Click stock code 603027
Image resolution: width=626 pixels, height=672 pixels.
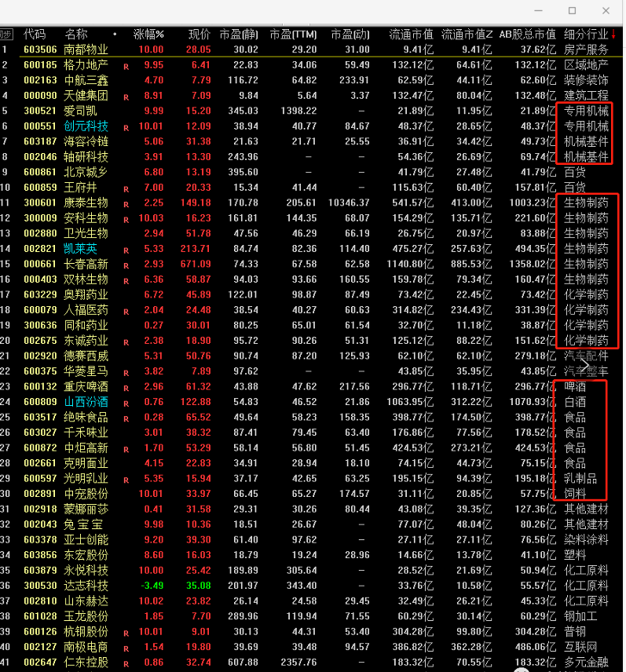pos(40,433)
